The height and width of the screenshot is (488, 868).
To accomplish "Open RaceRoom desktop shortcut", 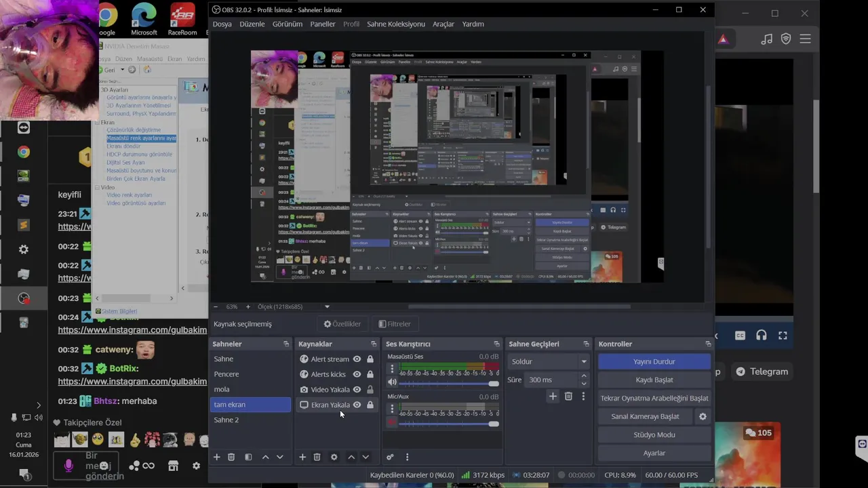I will pyautogui.click(x=182, y=20).
